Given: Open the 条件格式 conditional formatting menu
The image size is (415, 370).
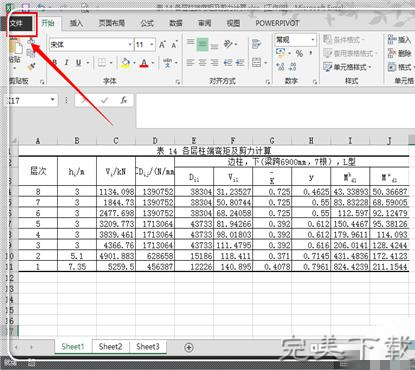Looking at the screenshot, I should (x=344, y=40).
